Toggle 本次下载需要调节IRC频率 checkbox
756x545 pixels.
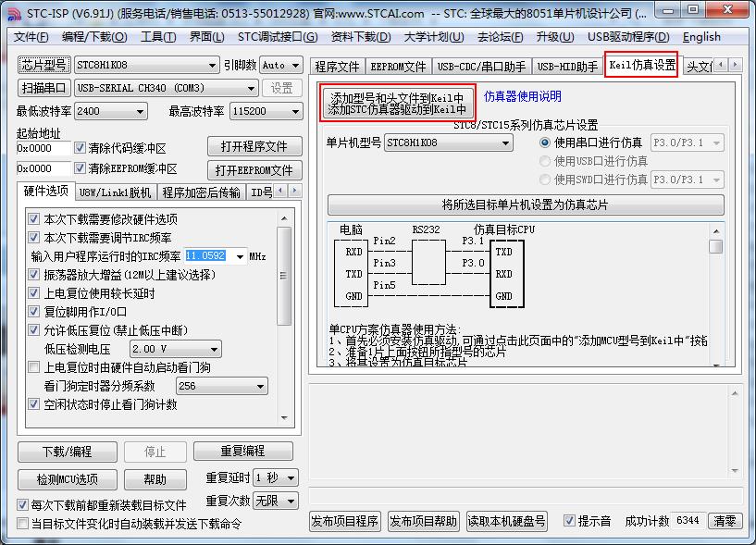pos(33,237)
